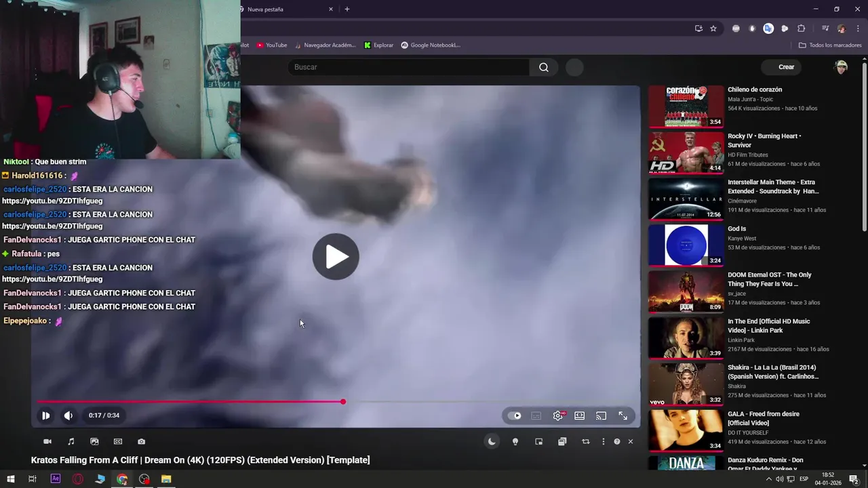The height and width of the screenshot is (488, 868).
Task: Toggle subtitles with the captions icon
Action: pos(536,415)
